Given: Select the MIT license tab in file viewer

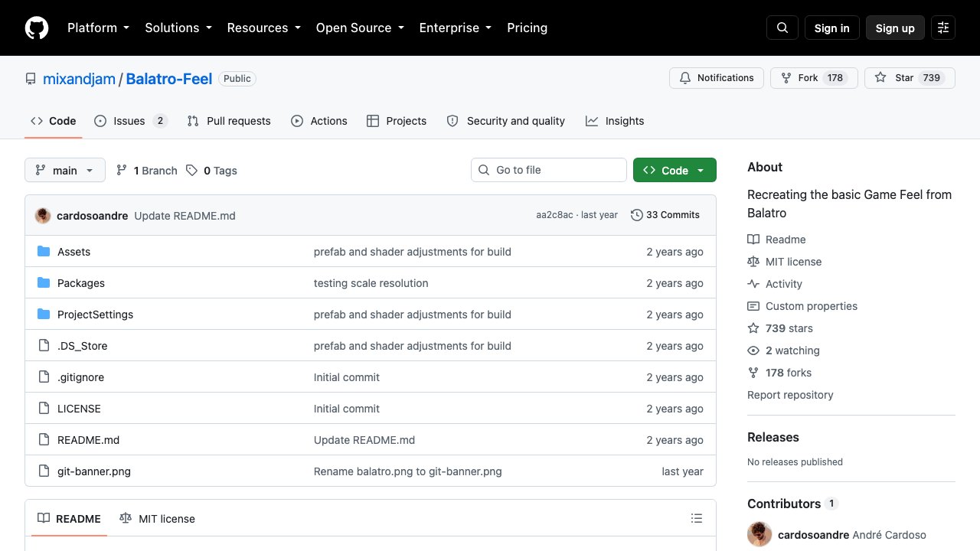Looking at the screenshot, I should (x=158, y=519).
